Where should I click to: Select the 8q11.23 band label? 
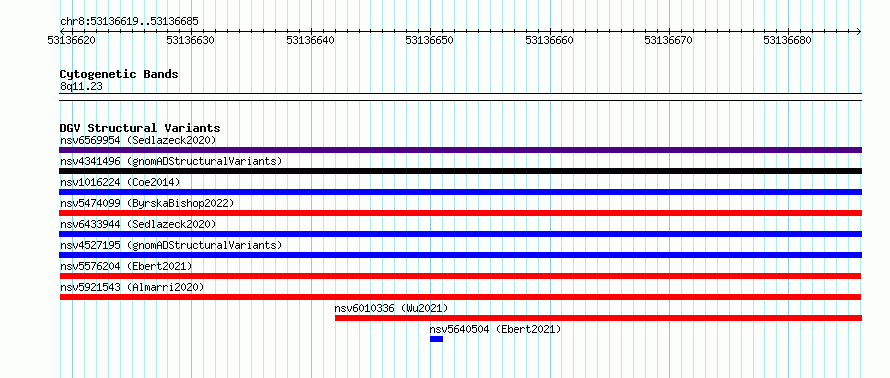[81, 86]
